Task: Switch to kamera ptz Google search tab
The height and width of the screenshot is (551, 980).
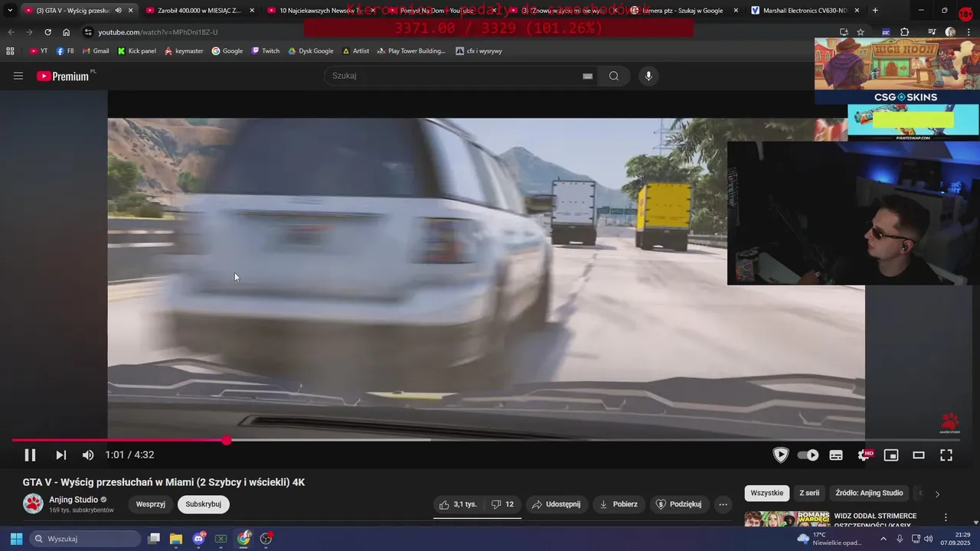Action: pos(684,11)
